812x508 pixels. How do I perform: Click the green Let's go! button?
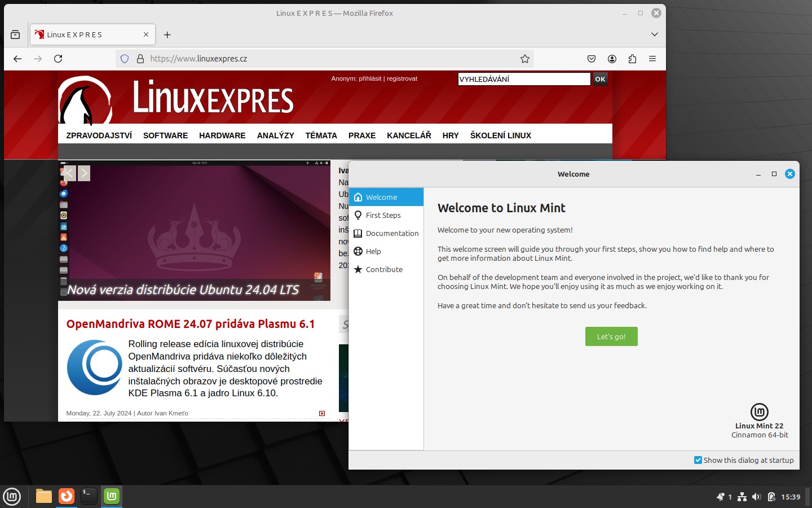coord(611,336)
